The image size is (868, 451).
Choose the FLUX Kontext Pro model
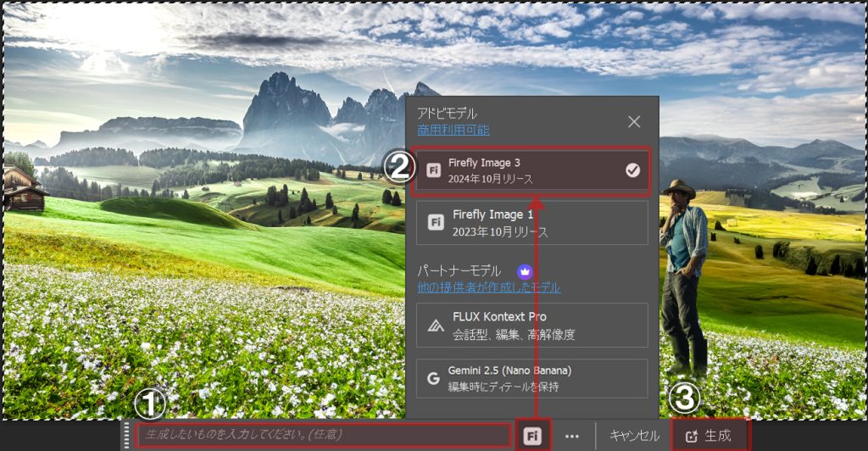click(x=531, y=325)
